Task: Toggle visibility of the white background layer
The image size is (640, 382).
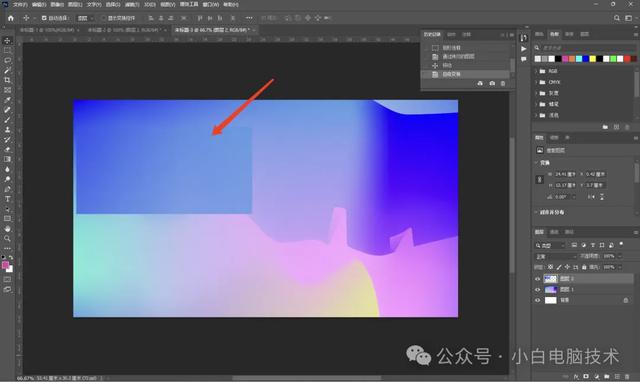Action: click(x=538, y=300)
